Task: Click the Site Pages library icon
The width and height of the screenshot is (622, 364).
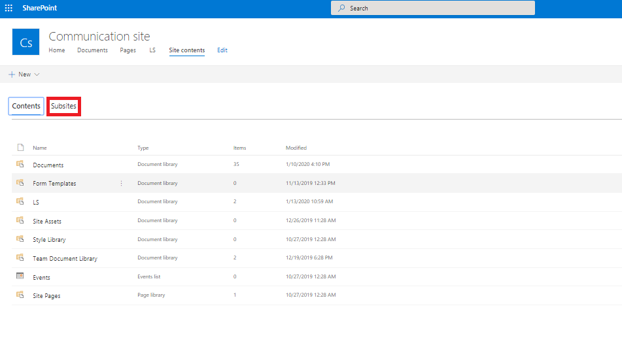Action: pyautogui.click(x=20, y=295)
